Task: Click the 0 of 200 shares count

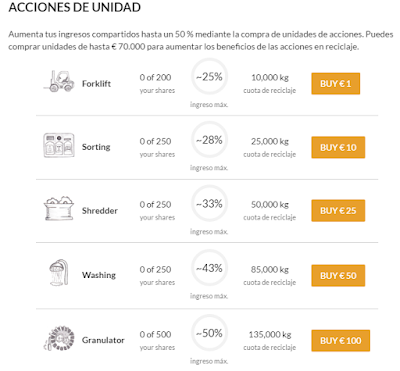Action: (155, 77)
